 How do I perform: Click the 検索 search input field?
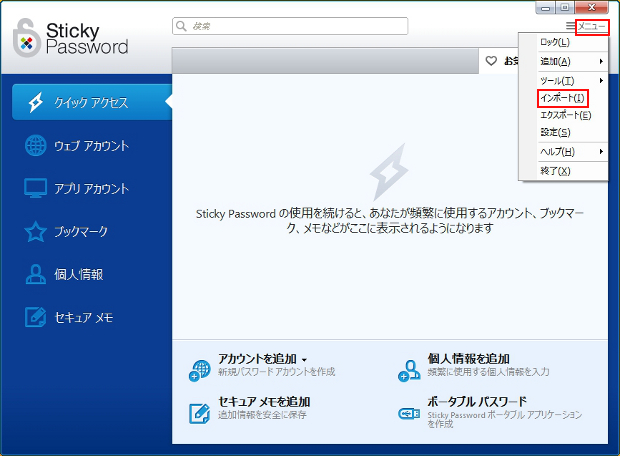tap(290, 26)
